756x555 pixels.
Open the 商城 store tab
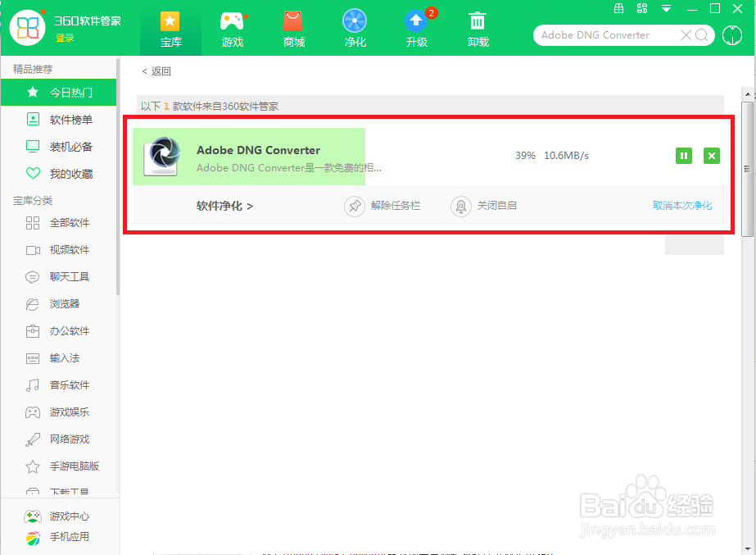pyautogui.click(x=293, y=29)
